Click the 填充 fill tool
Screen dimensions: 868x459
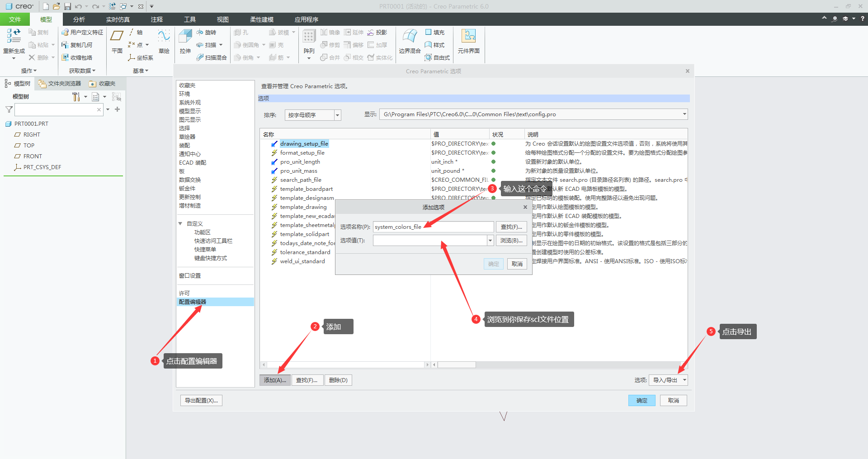pos(434,33)
